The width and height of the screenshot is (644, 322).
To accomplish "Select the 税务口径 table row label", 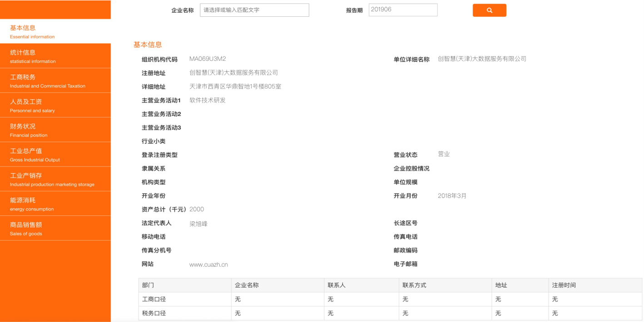I will point(154,313).
